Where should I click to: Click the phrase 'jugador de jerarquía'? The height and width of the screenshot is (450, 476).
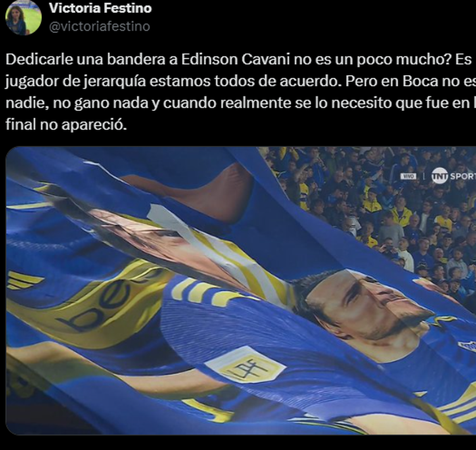[x=77, y=81]
